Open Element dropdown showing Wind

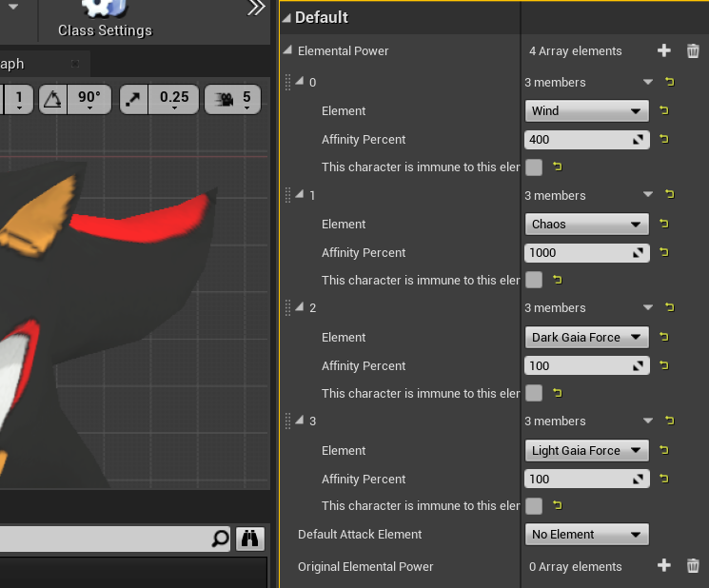tap(586, 111)
